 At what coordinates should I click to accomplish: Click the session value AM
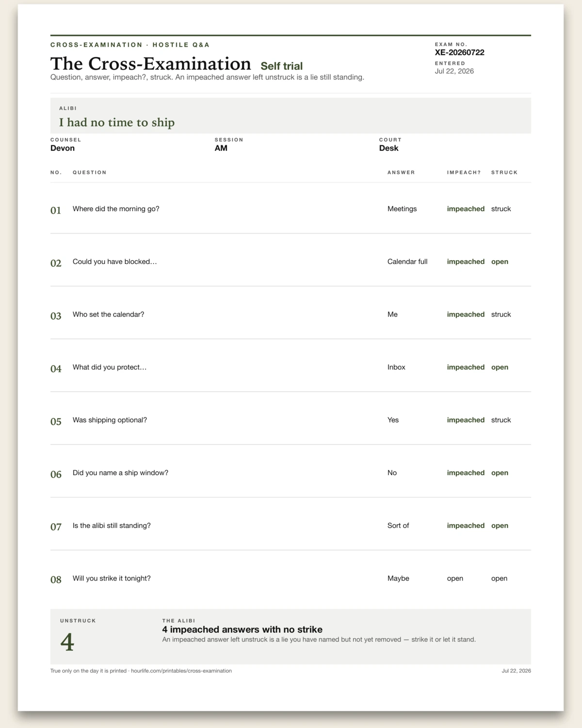tap(221, 148)
